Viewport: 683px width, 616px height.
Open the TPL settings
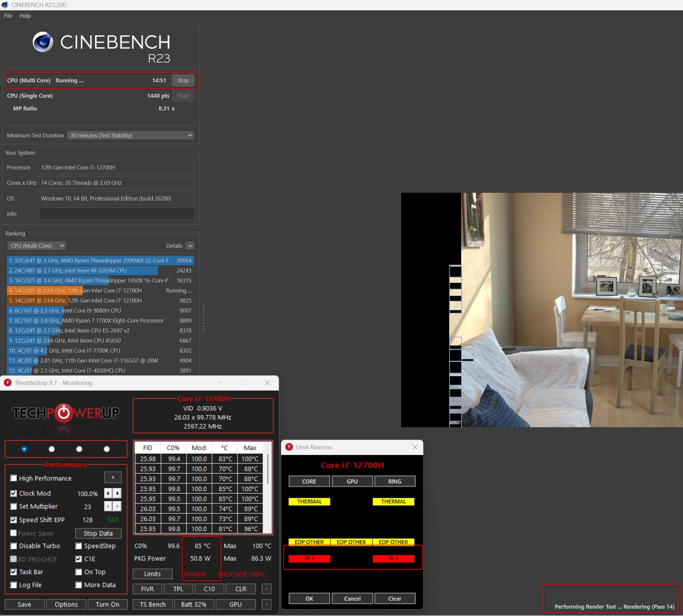(x=178, y=589)
